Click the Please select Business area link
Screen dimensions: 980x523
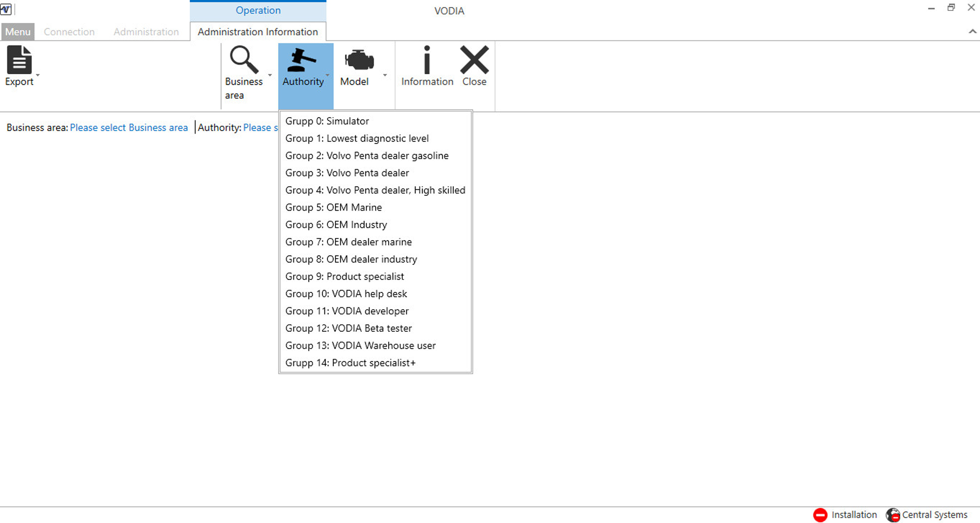coord(129,128)
